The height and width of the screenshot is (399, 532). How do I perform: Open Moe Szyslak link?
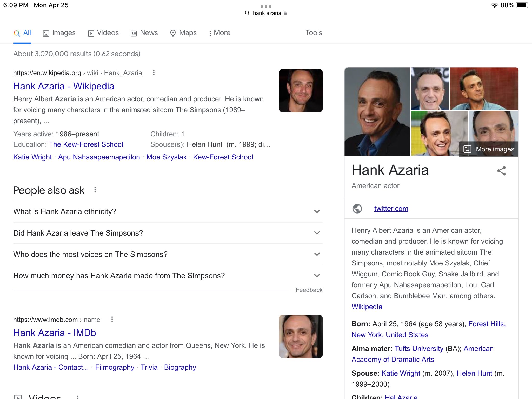click(x=167, y=157)
